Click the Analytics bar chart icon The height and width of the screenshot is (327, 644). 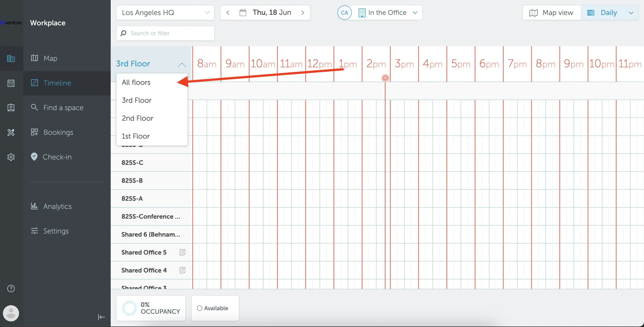34,206
